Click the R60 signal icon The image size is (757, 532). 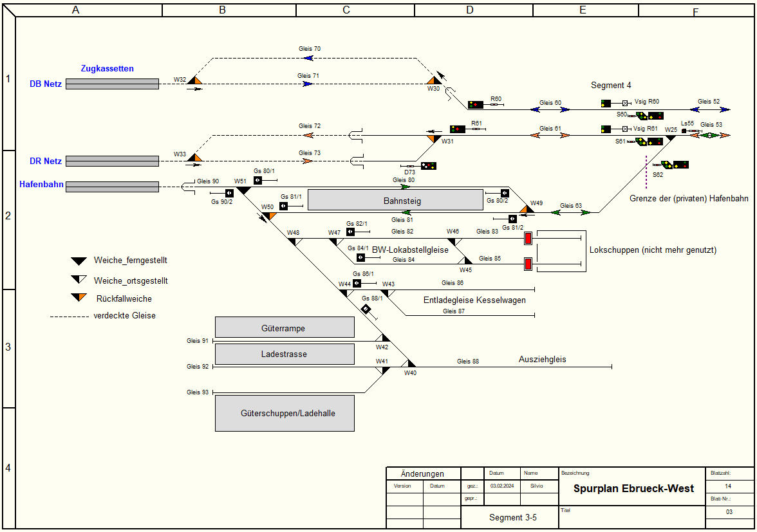pos(476,104)
